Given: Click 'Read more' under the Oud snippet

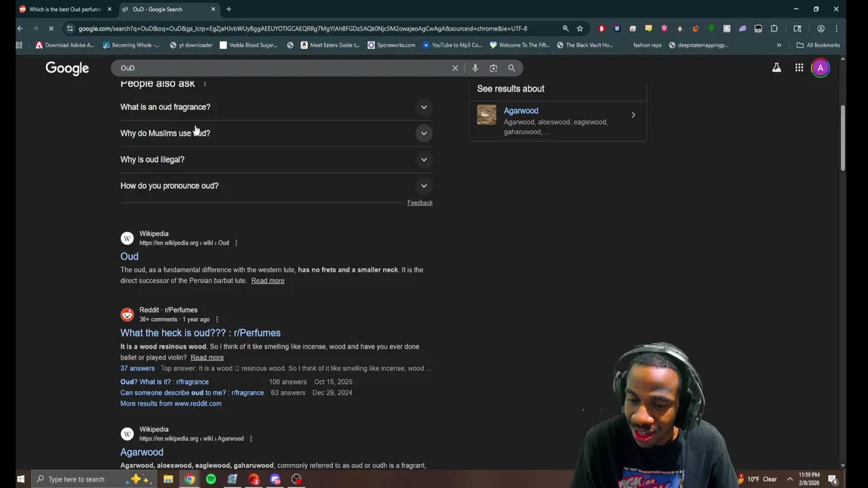Looking at the screenshot, I should pos(268,281).
